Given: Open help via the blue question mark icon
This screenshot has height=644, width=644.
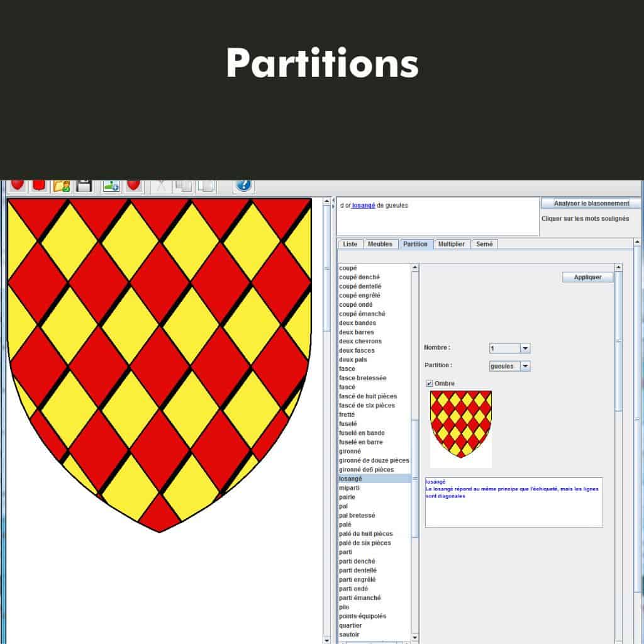Looking at the screenshot, I should 243,185.
